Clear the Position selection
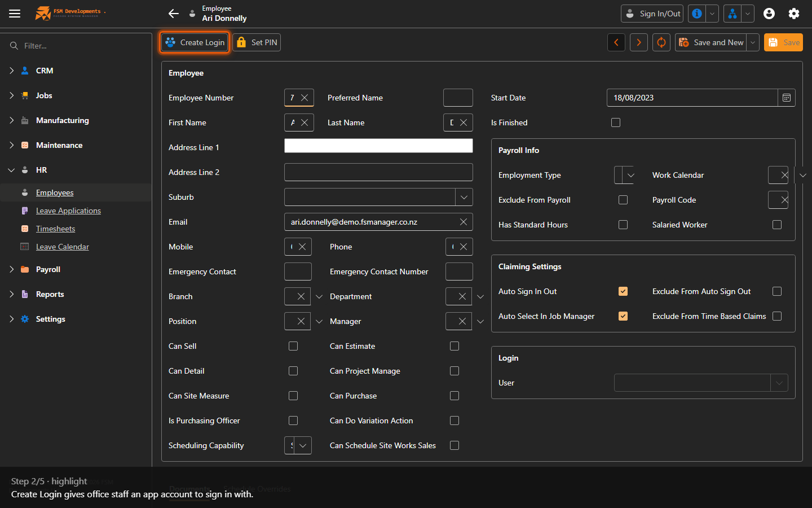812x508 pixels. [x=301, y=321]
